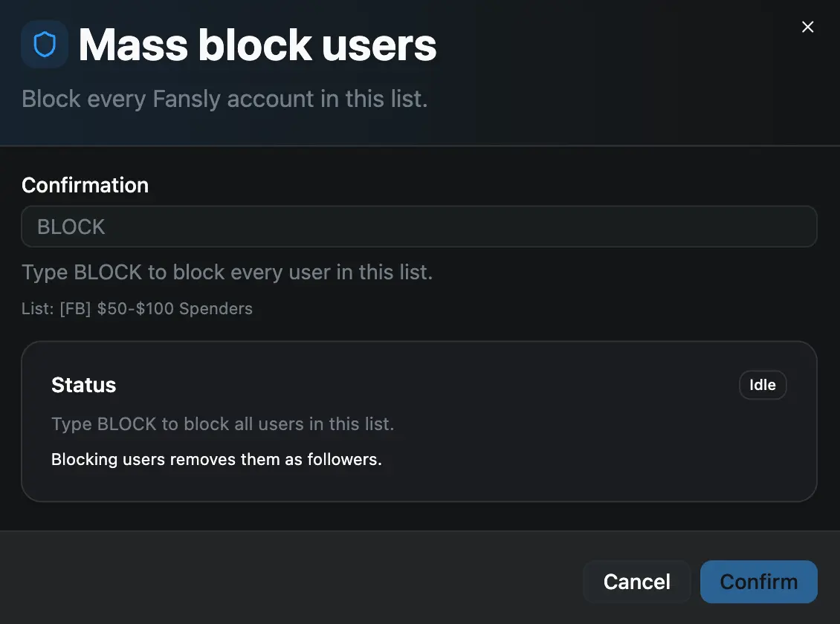Click the Status heading inside the card
This screenshot has height=624, width=840.
pos(83,385)
